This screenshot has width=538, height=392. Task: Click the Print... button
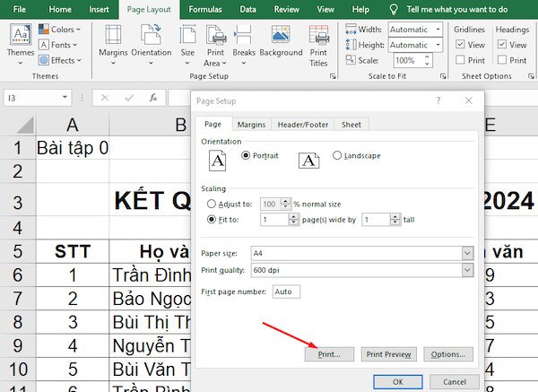329,354
